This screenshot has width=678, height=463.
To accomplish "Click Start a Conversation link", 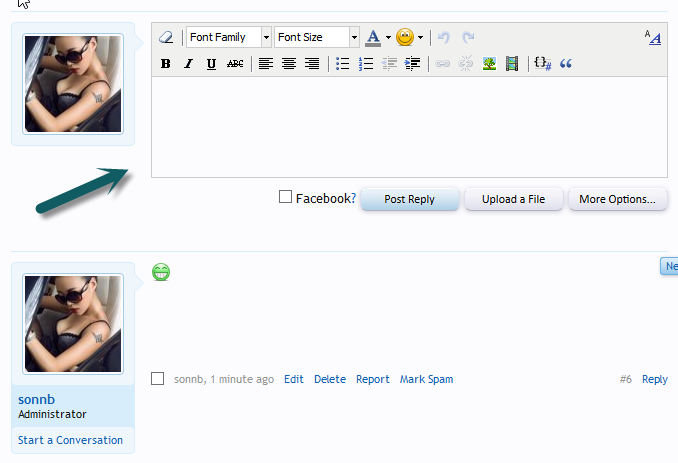I will point(70,440).
